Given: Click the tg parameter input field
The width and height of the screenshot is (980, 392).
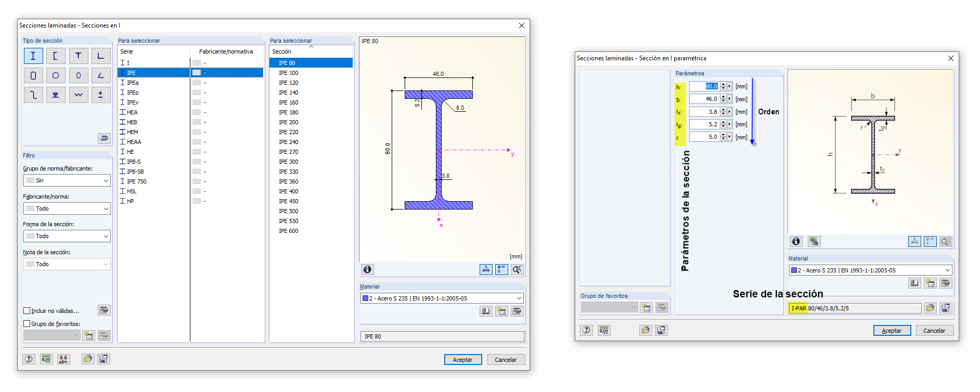Looking at the screenshot, I should click(x=704, y=124).
